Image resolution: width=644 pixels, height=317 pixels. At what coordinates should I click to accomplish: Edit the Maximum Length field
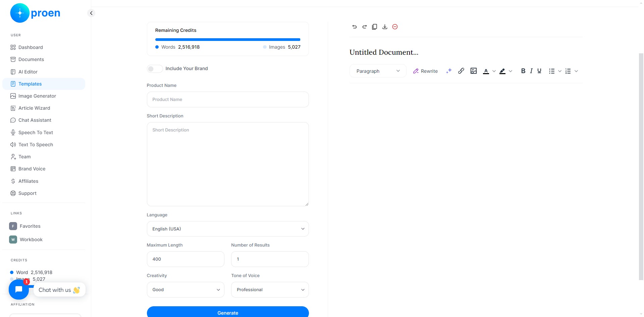click(x=185, y=259)
